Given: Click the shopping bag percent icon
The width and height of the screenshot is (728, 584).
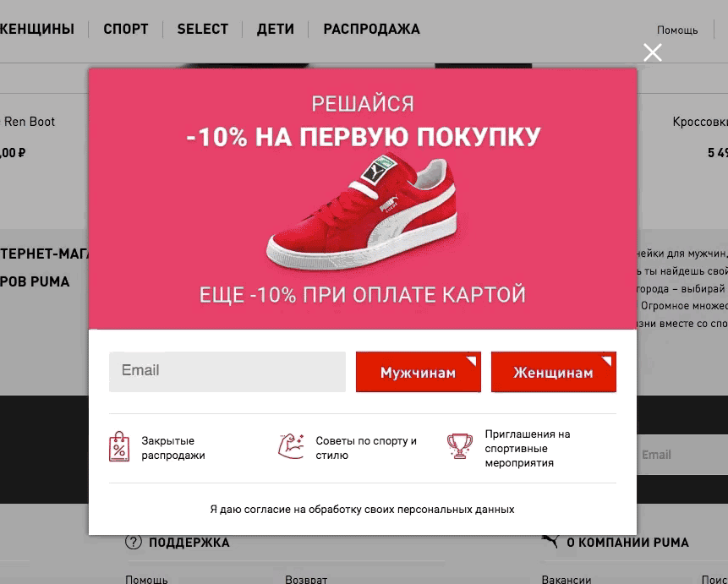Looking at the screenshot, I should tap(119, 446).
